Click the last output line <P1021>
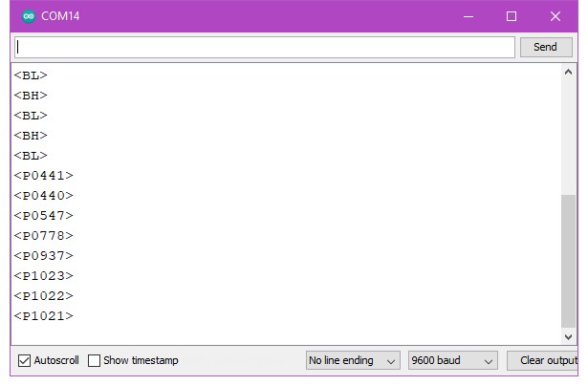Screen dimensions: 588x386 point(44,316)
